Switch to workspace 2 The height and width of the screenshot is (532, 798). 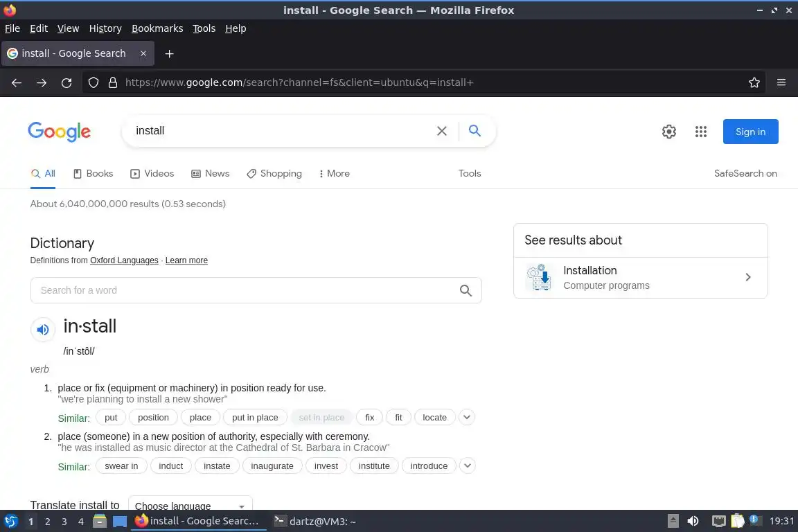pos(47,522)
